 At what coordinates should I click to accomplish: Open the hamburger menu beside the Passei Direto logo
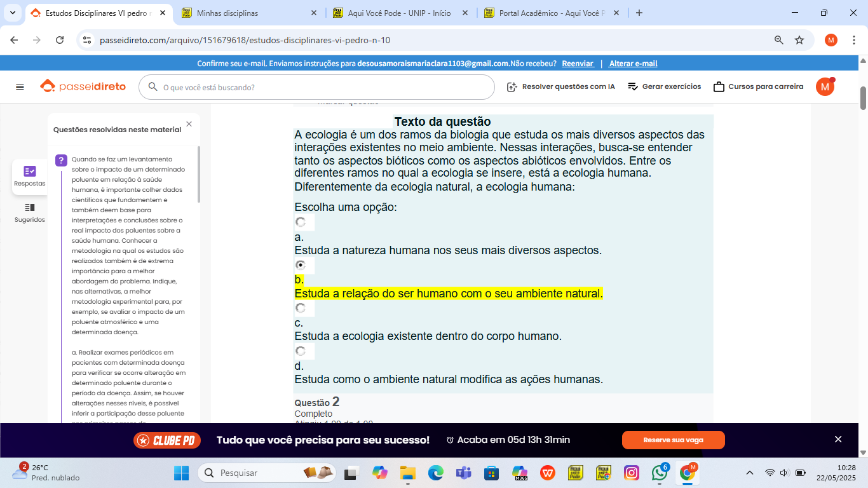click(x=20, y=87)
